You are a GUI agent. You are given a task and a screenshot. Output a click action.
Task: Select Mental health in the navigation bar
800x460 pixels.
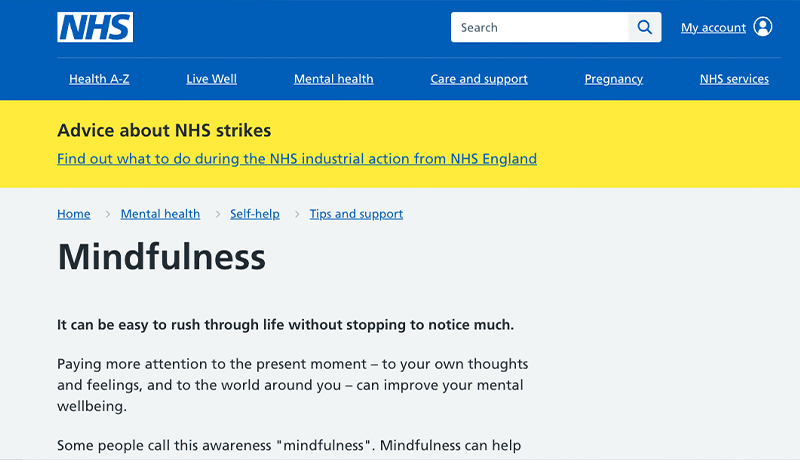[x=334, y=79]
